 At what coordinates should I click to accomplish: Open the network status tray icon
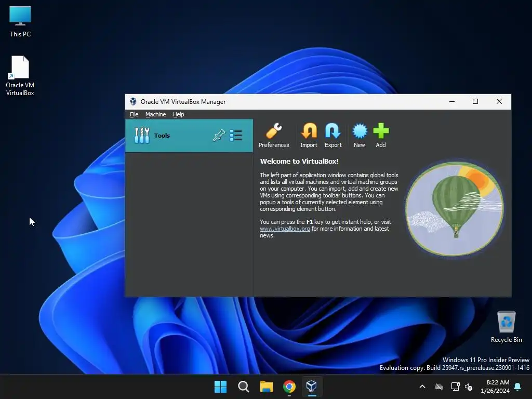click(x=455, y=387)
